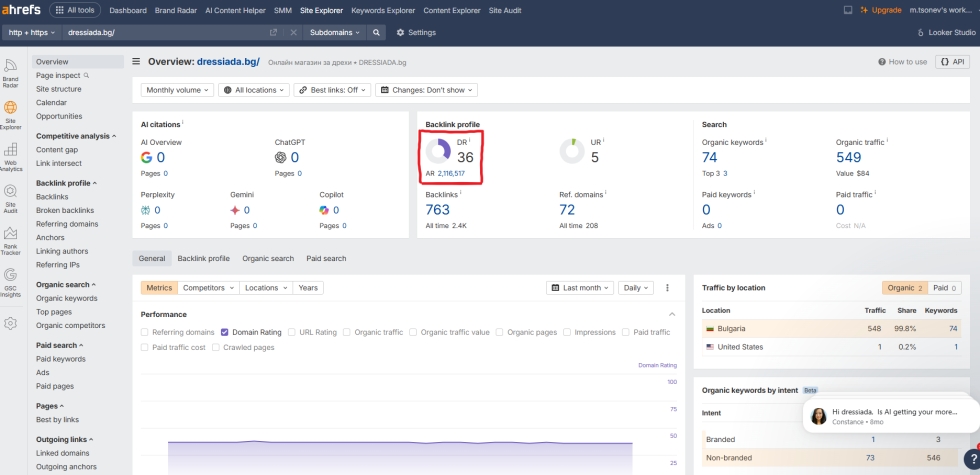This screenshot has height=475, width=980.
Task: Expand the All locations dropdown
Action: click(x=254, y=90)
